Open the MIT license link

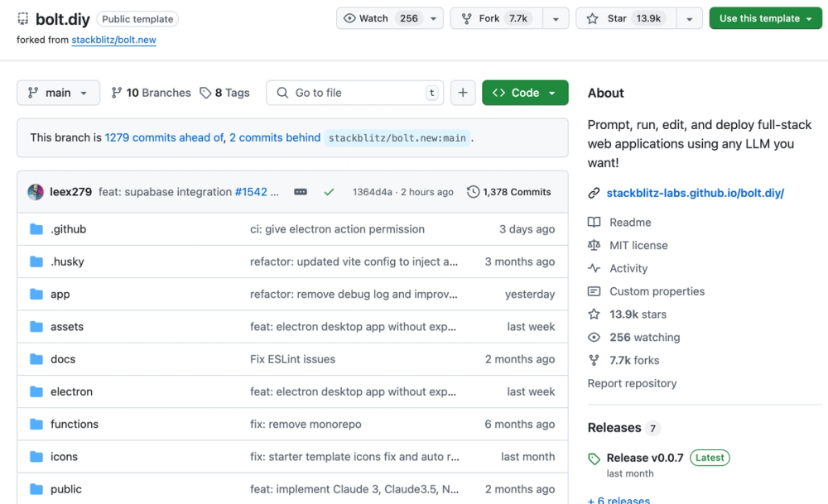coord(638,246)
